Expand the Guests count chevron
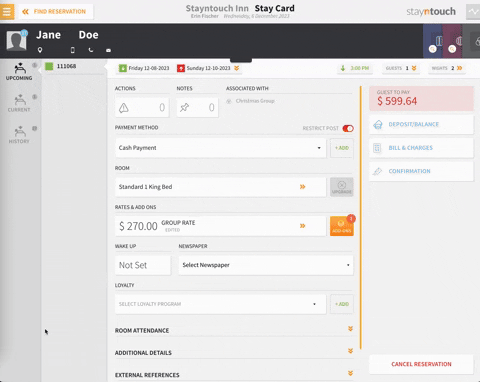The height and width of the screenshot is (382, 480). (414, 68)
